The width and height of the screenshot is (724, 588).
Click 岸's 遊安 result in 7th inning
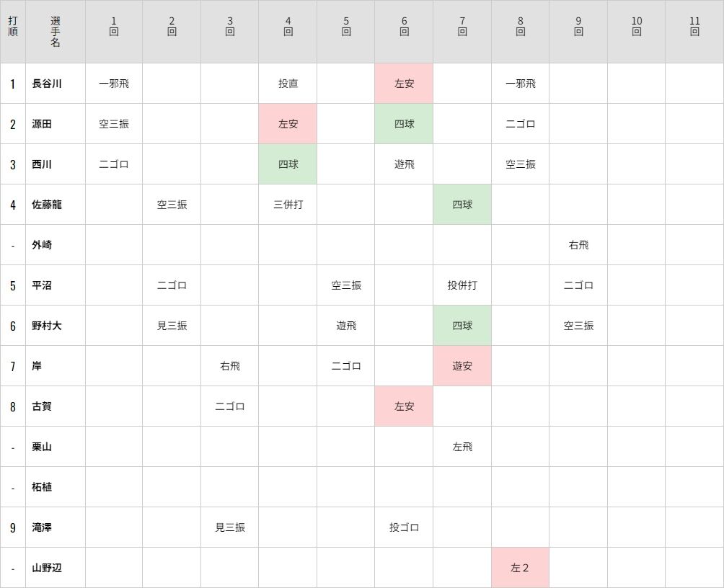[462, 366]
